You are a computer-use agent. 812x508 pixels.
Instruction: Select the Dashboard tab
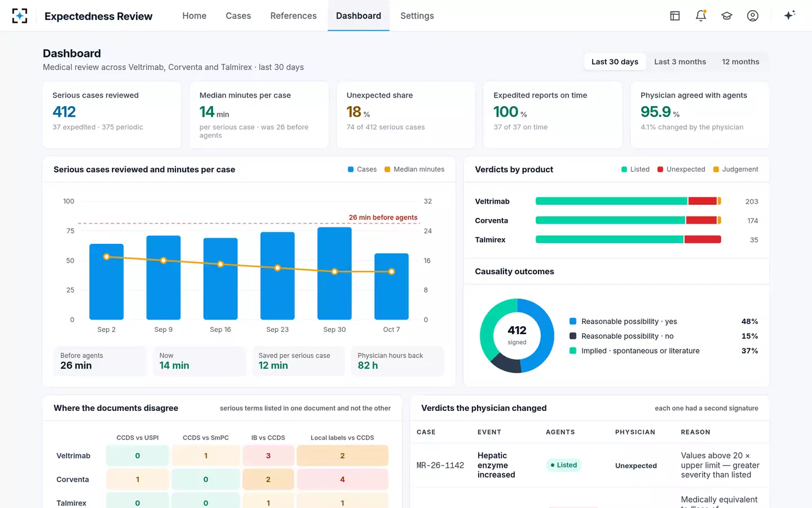(359, 16)
